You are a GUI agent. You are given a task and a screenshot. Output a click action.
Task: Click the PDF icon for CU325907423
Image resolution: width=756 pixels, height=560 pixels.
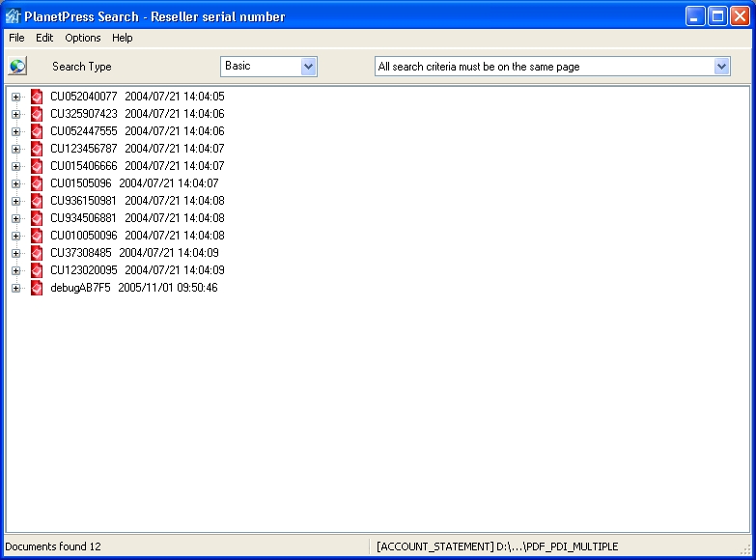(37, 114)
